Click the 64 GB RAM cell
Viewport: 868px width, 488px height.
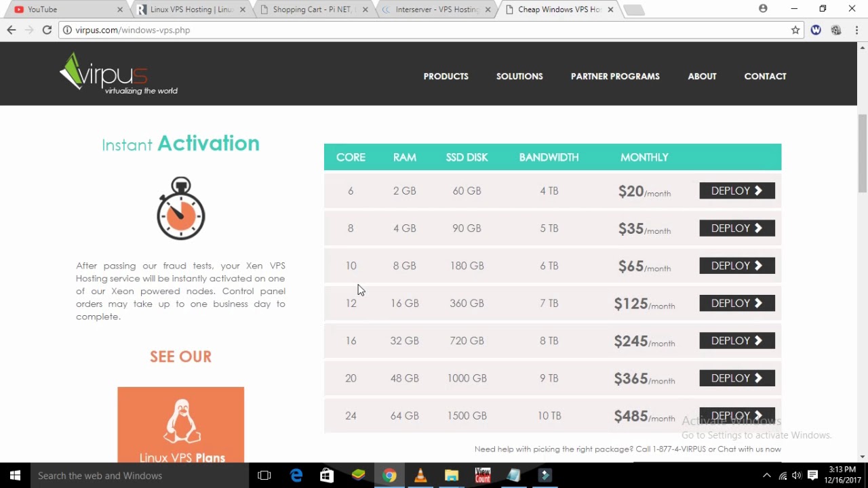405,415
